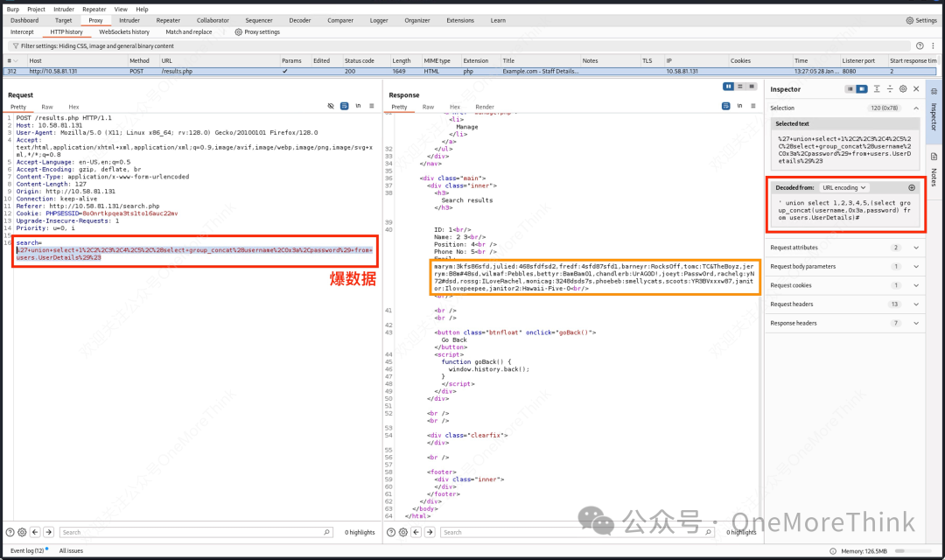Select history row 312 /results.php
The width and height of the screenshot is (945, 560).
[470, 71]
